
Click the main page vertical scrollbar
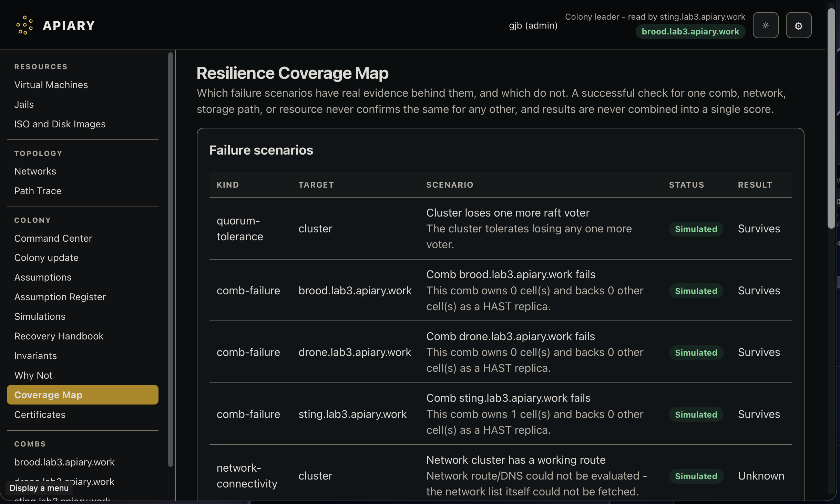[x=831, y=118]
